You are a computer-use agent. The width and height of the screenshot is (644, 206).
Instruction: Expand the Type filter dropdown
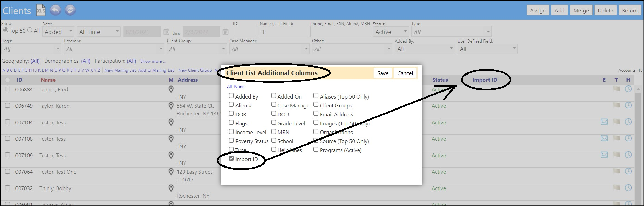[x=451, y=32]
